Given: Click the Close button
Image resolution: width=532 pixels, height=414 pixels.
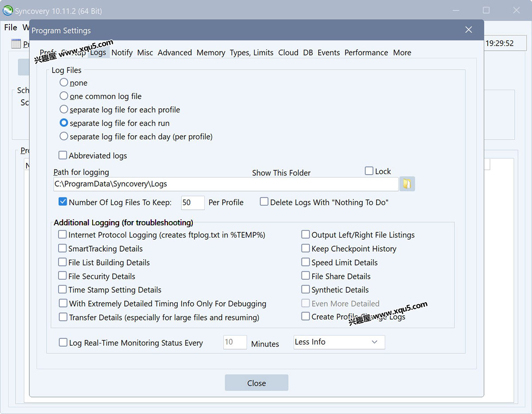Looking at the screenshot, I should pyautogui.click(x=256, y=383).
